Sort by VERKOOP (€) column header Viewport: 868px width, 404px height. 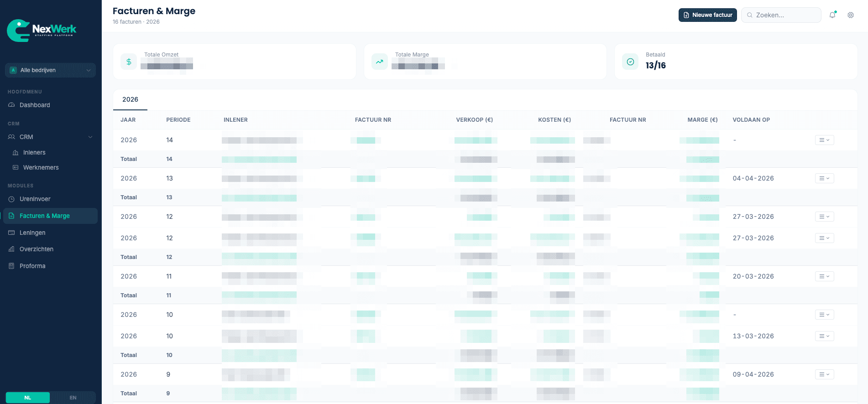[474, 120]
